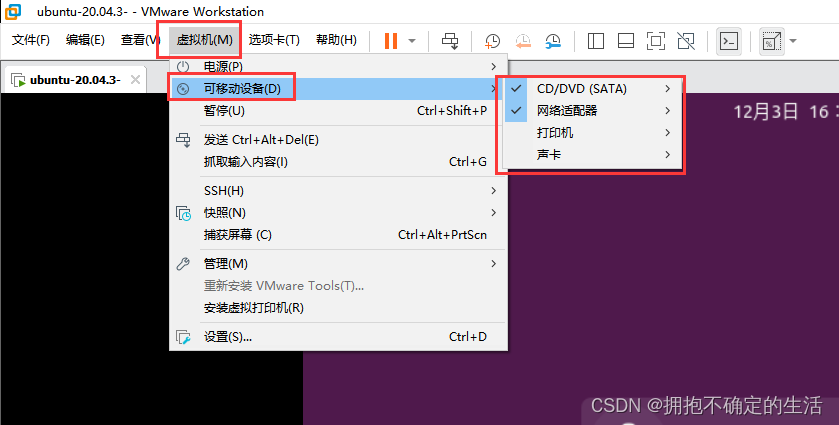Open the snapshot manager wrench-clock icon
Image resolution: width=839 pixels, height=425 pixels.
pos(553,41)
